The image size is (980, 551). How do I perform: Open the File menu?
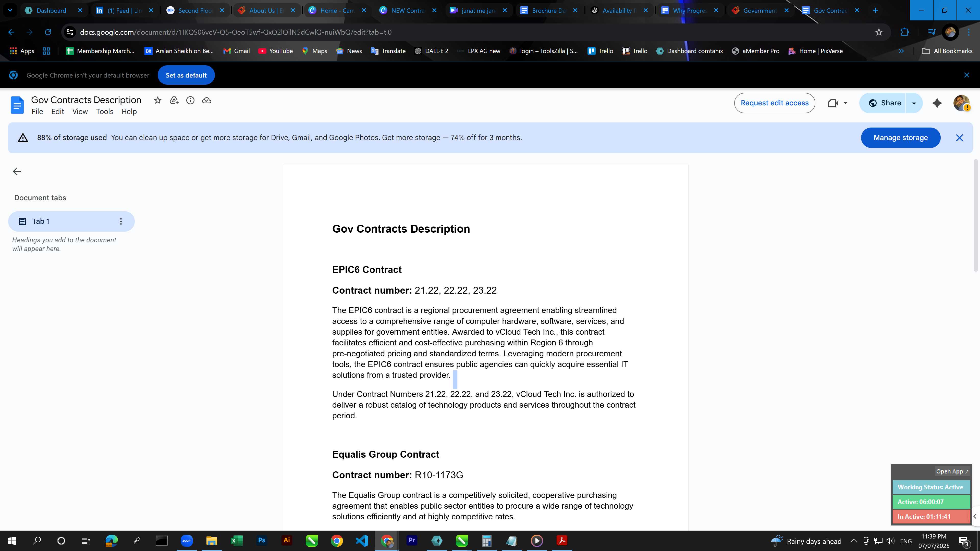37,112
